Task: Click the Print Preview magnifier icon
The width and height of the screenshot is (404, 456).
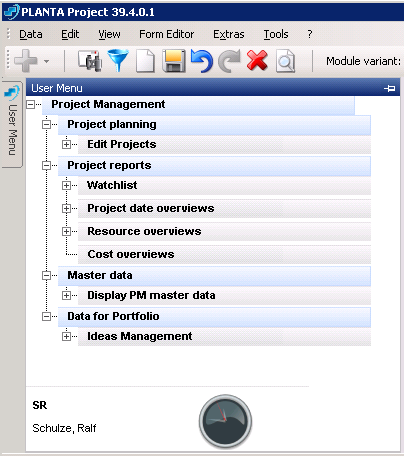Action: pyautogui.click(x=285, y=61)
